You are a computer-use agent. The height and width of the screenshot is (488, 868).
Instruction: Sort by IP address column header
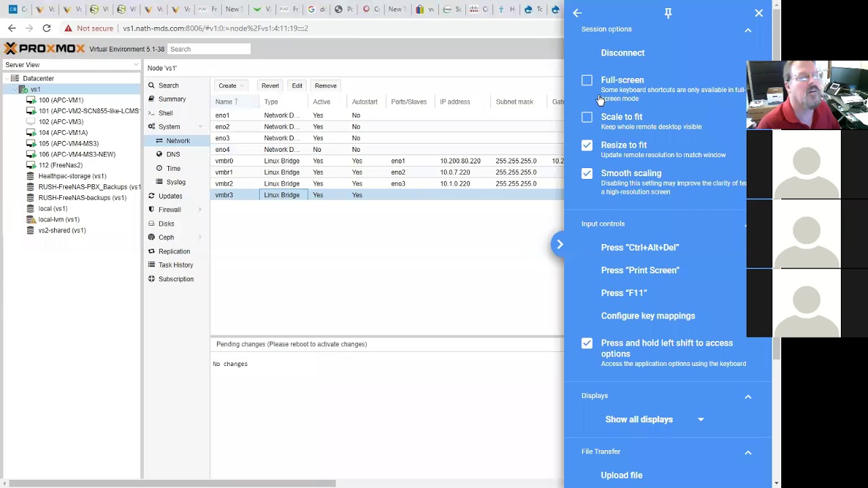click(x=462, y=102)
